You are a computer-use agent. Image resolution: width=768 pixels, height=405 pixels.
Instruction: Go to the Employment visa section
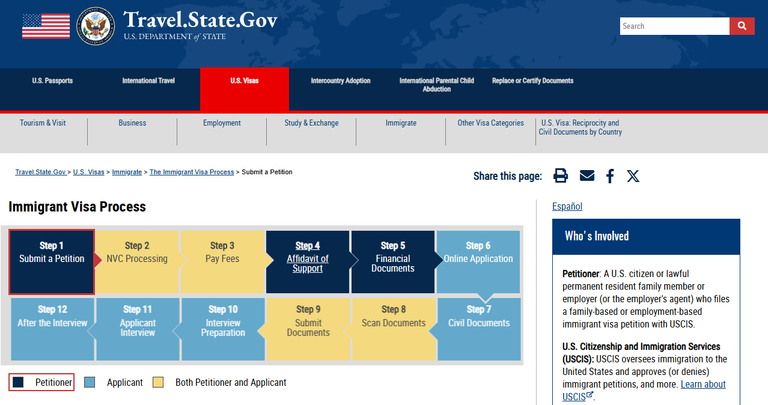tap(222, 123)
